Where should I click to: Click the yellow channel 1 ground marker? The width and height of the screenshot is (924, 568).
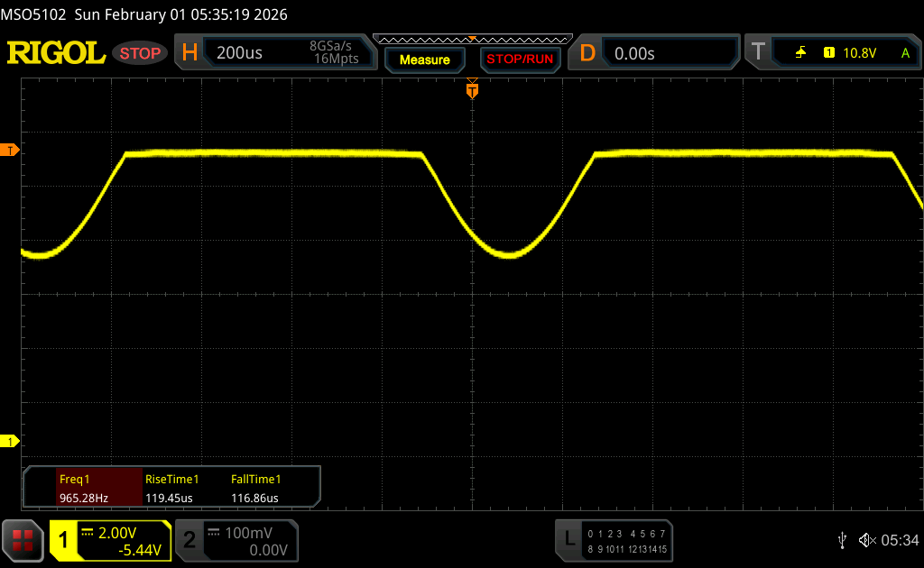[11, 441]
